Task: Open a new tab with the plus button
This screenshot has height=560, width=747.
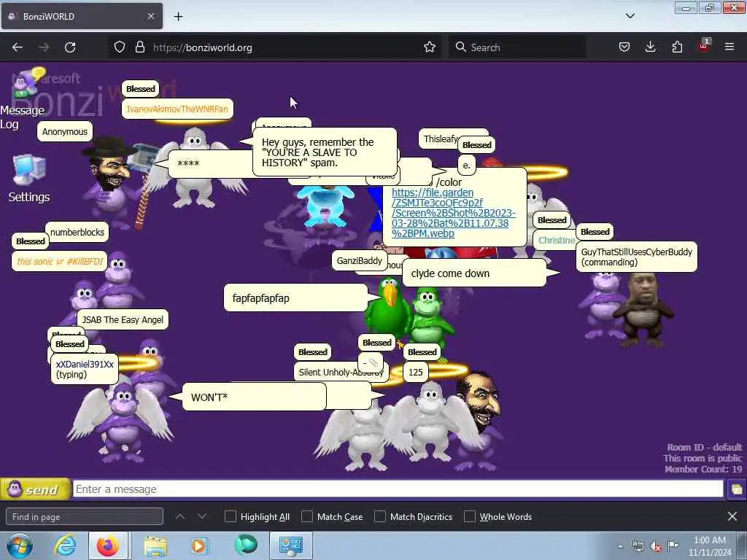Action: tap(178, 17)
